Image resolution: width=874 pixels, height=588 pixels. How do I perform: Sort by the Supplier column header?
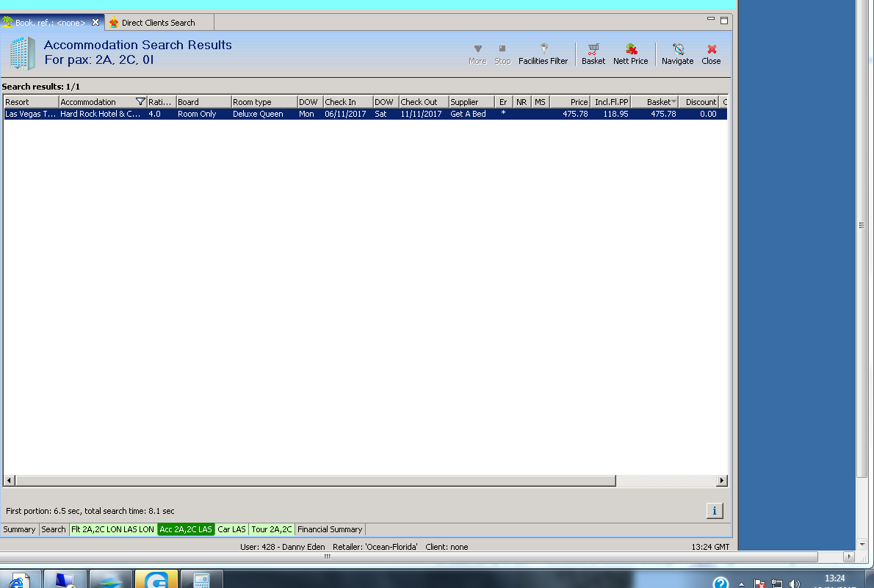point(472,102)
